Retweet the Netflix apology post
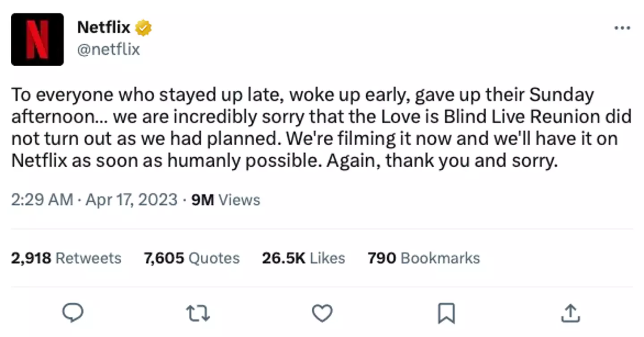The height and width of the screenshot is (337, 644). pos(197,313)
